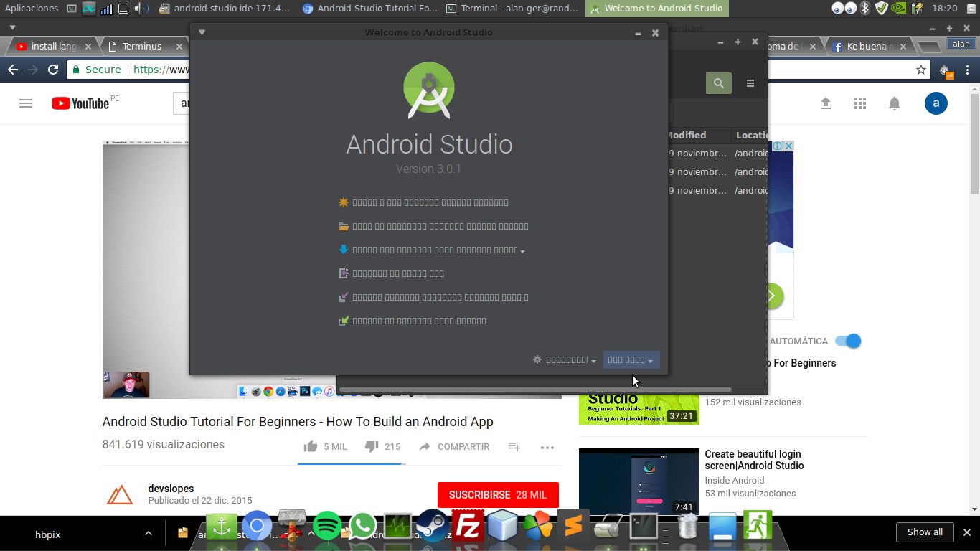Click the green exit log-out dock icon
Screen dimensions: 980x551
point(758,526)
